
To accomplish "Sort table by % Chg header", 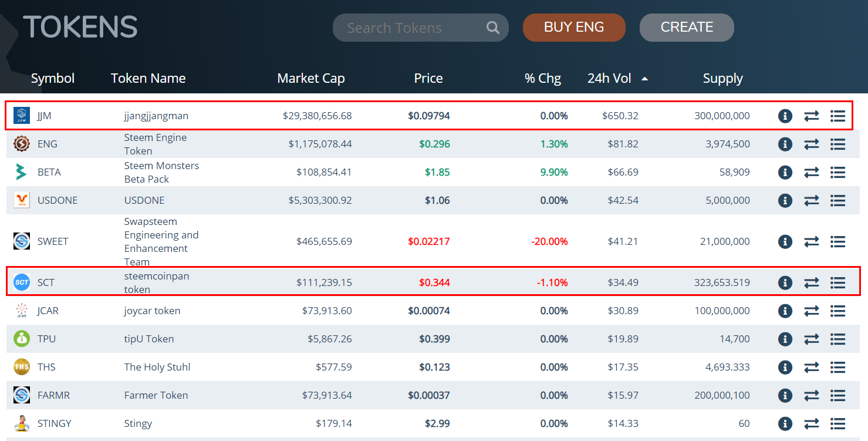I will [542, 79].
